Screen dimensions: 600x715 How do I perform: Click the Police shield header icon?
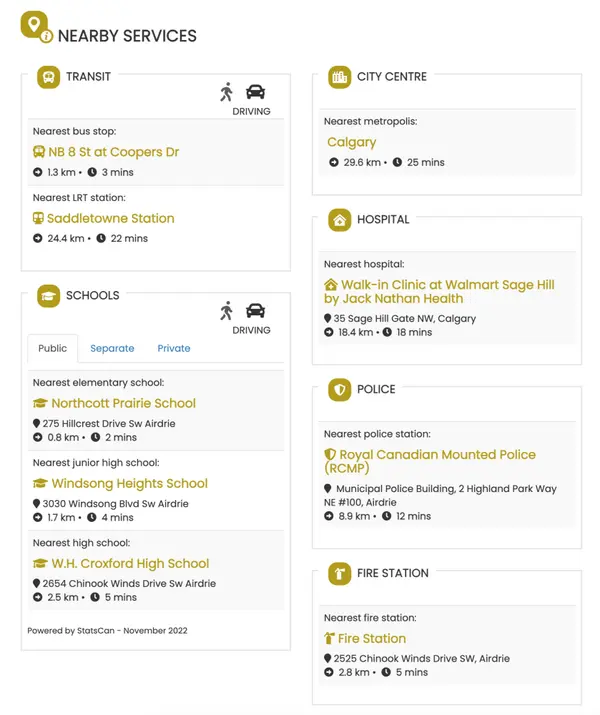click(340, 390)
